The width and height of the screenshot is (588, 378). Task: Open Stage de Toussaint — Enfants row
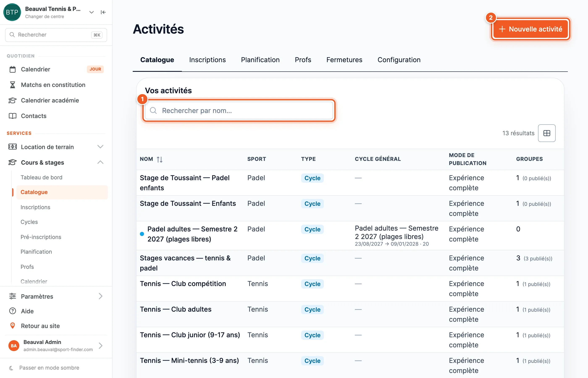pyautogui.click(x=188, y=203)
